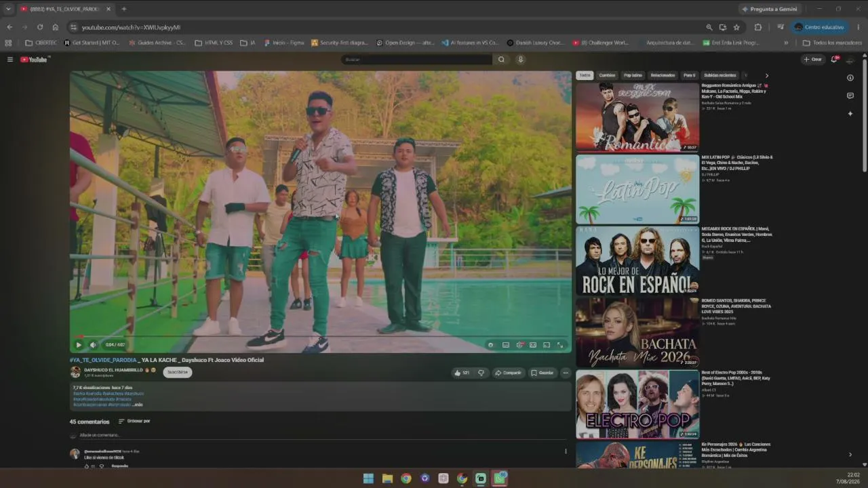Select the Subidas recientes filter chip
868x488 pixels.
click(719, 75)
